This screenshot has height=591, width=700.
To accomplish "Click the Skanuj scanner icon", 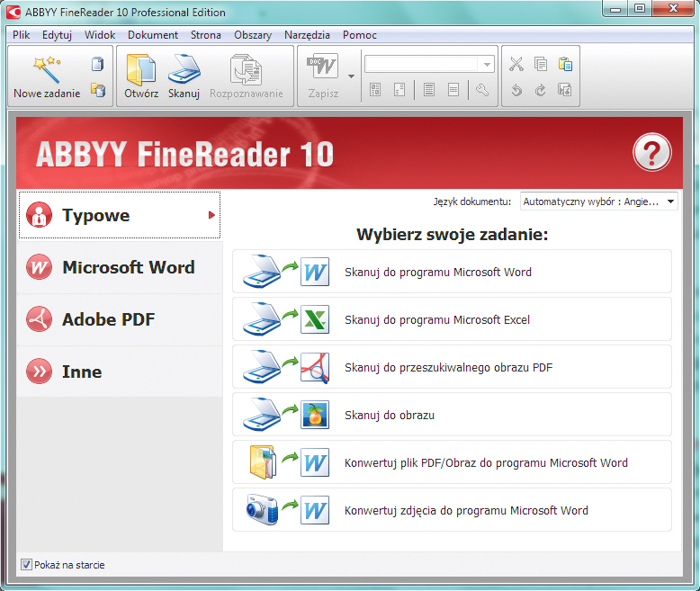I will tap(184, 69).
